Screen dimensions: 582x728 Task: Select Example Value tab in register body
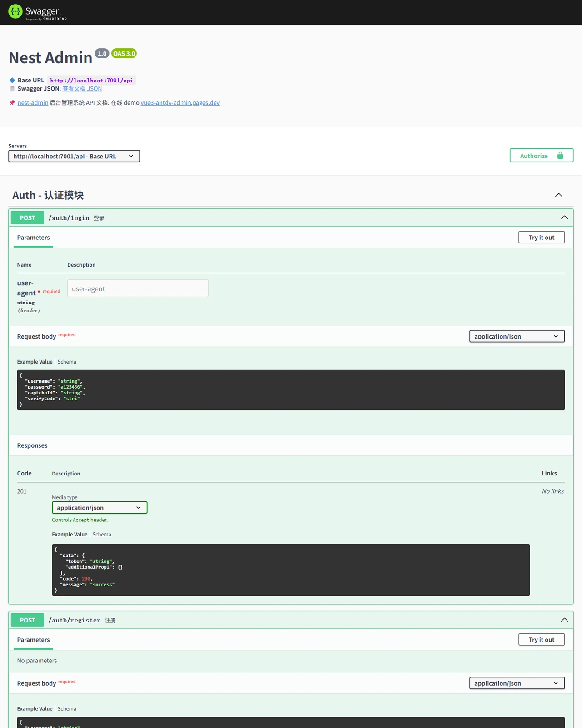[35, 709]
